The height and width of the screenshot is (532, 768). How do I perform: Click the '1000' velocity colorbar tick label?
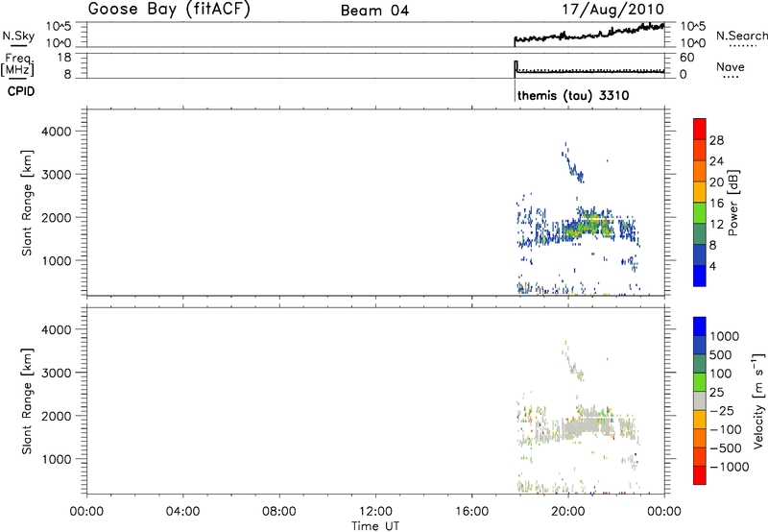point(725,336)
